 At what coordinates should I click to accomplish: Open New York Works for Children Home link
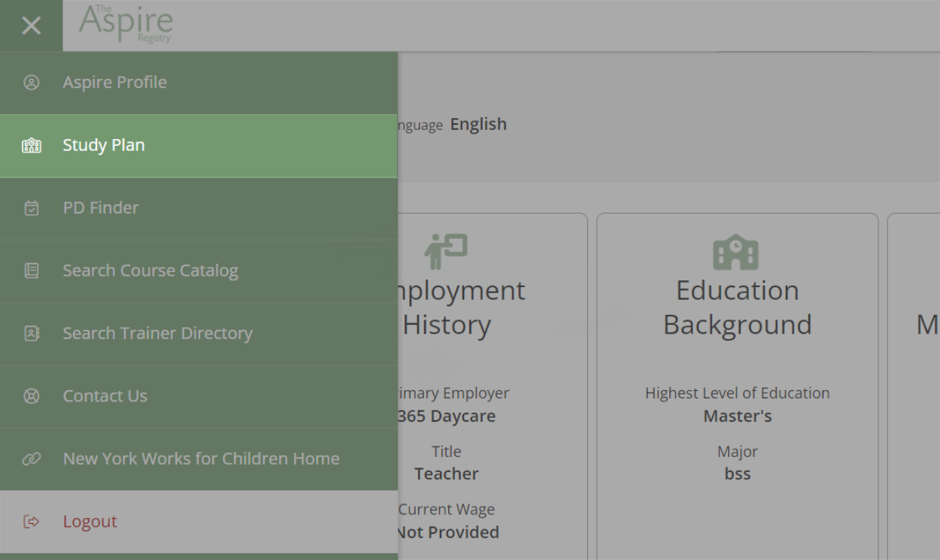tap(202, 459)
